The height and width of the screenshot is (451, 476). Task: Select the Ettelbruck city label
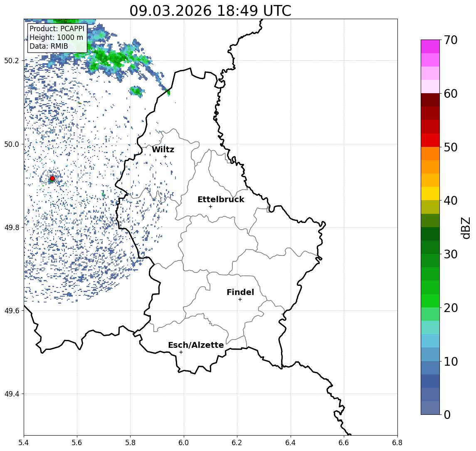click(x=221, y=199)
